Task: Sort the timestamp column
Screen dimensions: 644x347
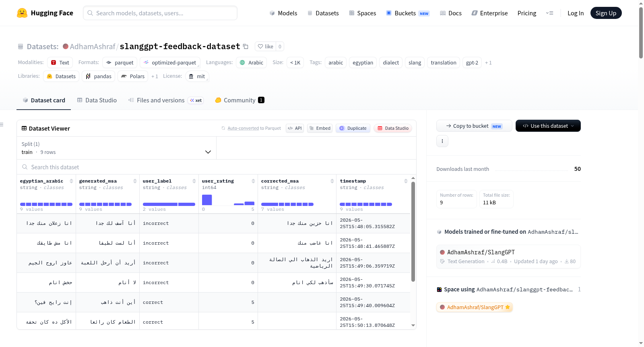Action: pyautogui.click(x=406, y=181)
